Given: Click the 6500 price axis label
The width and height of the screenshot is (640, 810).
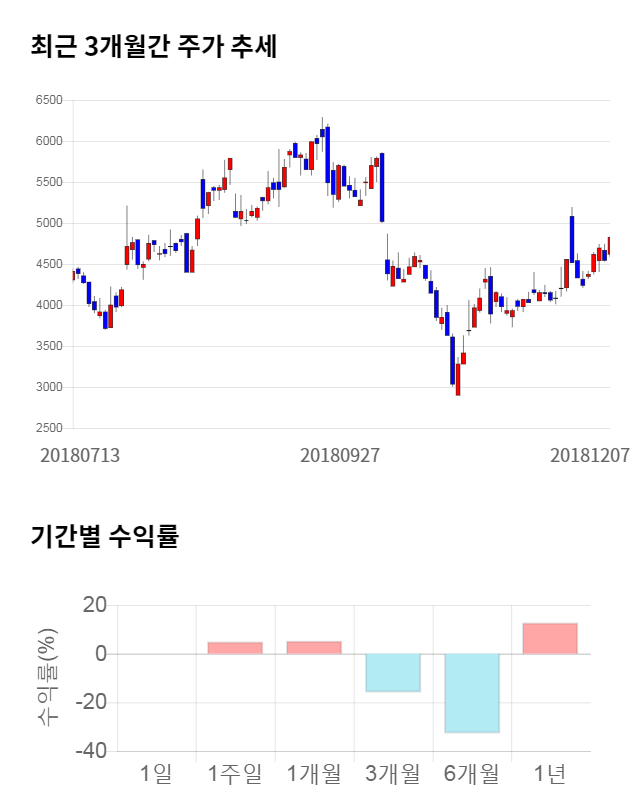Looking at the screenshot, I should pyautogui.click(x=48, y=100).
